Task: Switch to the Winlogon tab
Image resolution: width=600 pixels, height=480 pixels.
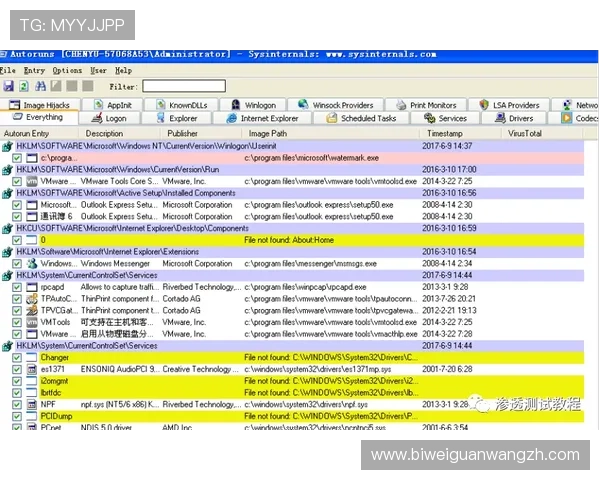Action: pyautogui.click(x=253, y=104)
